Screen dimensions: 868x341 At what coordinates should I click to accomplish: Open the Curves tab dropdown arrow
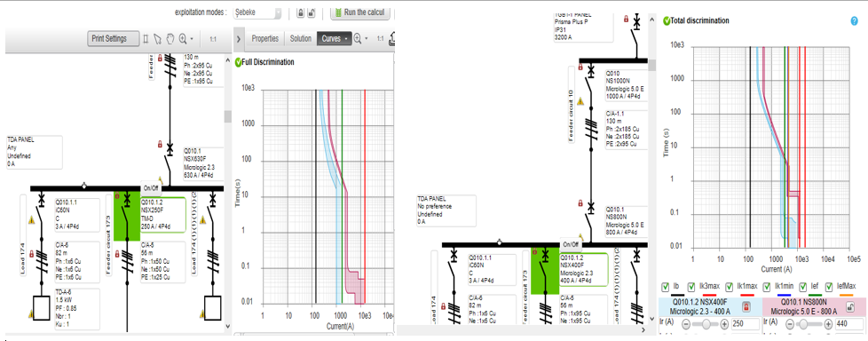tap(346, 39)
